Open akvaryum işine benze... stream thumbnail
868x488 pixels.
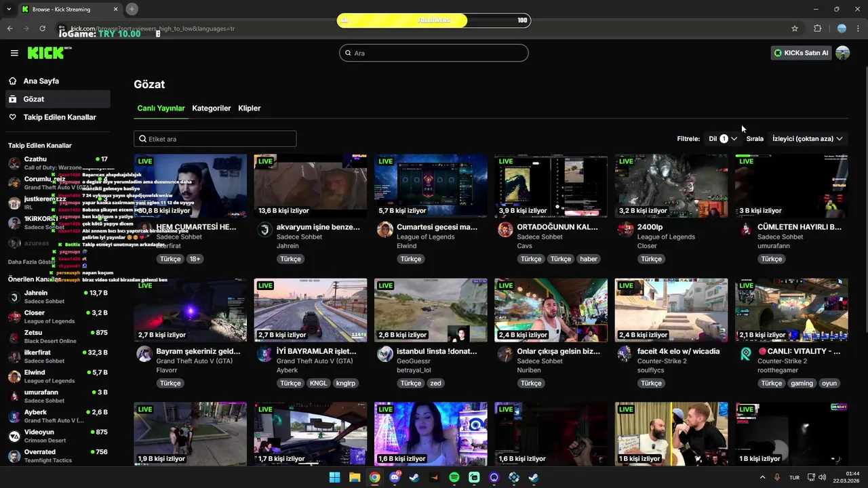[311, 186]
